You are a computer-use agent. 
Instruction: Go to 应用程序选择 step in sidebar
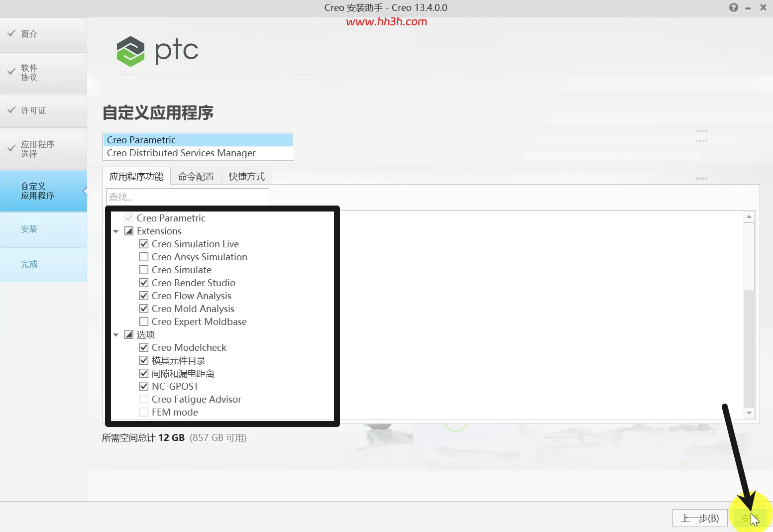43,149
